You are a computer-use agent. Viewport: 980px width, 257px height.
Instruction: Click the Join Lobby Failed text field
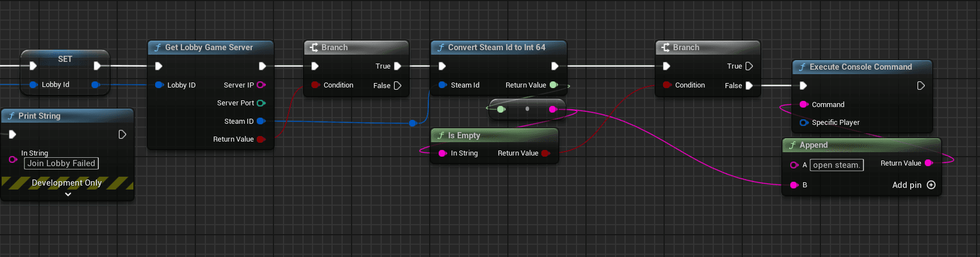61,163
